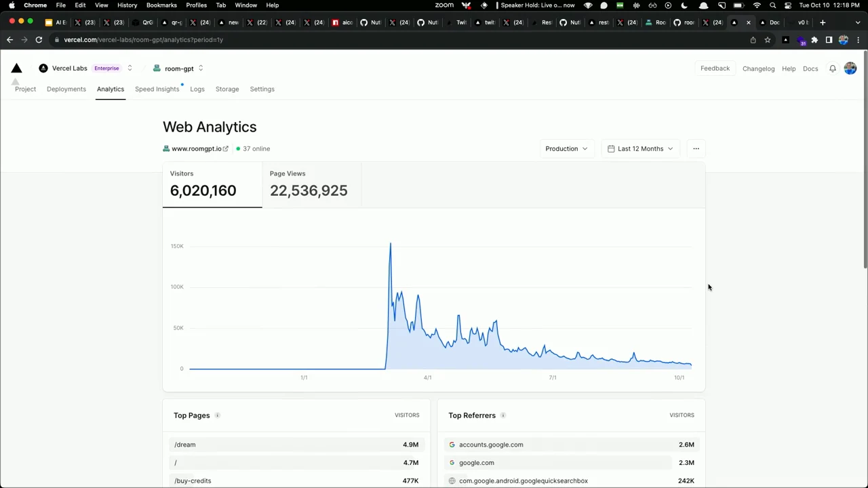This screenshot has height=488, width=868.
Task: Open the user avatar menu
Action: (x=850, y=68)
